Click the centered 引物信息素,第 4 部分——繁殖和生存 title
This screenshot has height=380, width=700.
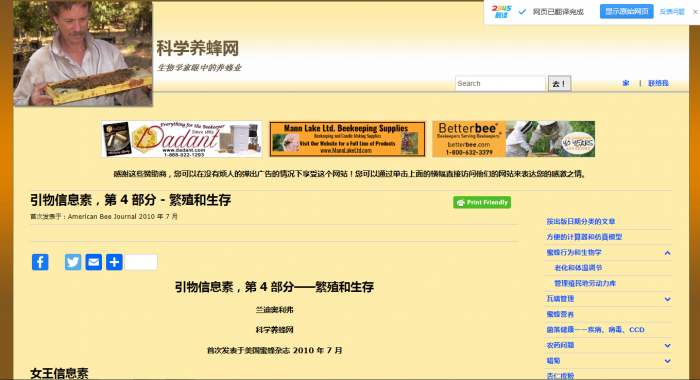click(274, 287)
